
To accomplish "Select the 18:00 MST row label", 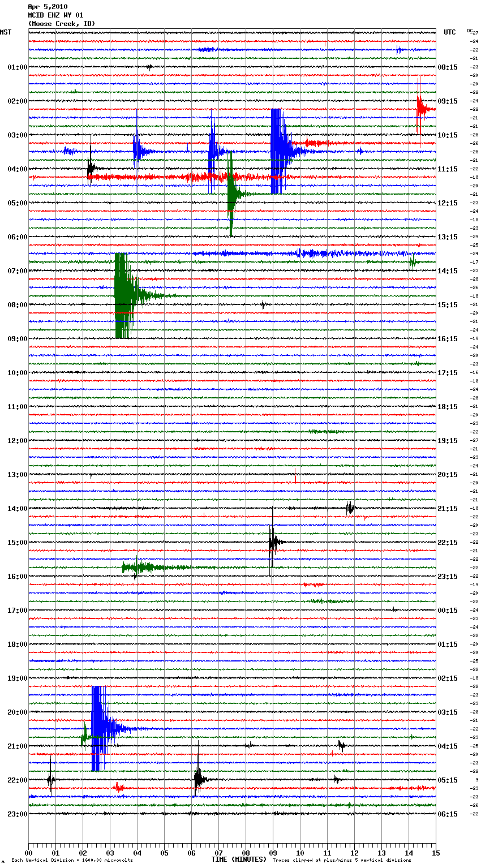I will click(x=17, y=644).
